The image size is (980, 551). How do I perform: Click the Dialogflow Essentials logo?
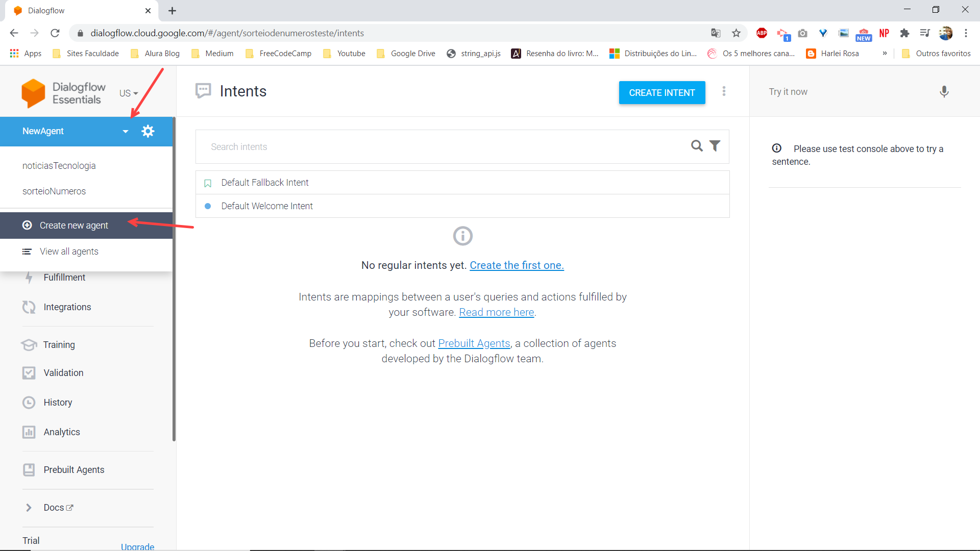63,93
